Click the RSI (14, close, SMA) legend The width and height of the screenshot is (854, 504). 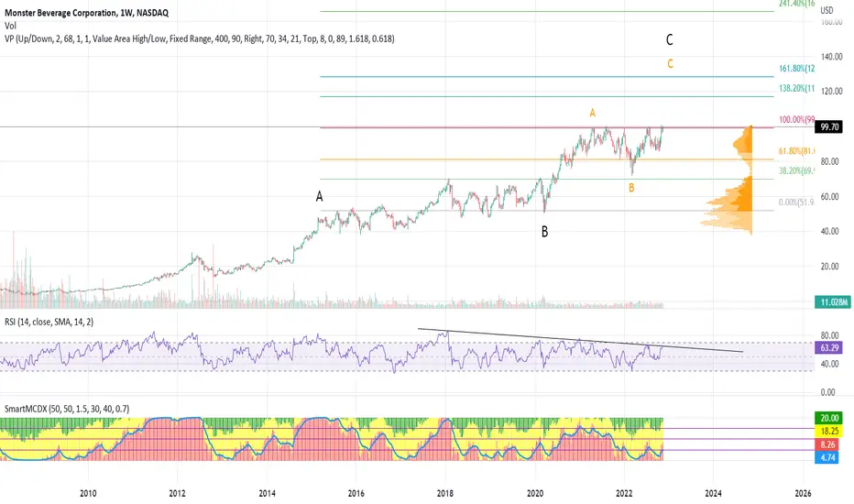[49, 322]
